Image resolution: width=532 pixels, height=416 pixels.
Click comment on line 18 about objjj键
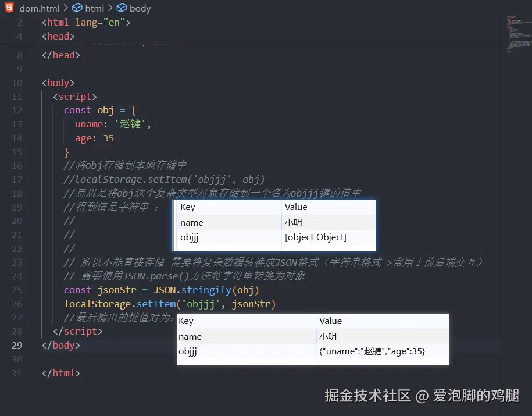[x=213, y=193]
